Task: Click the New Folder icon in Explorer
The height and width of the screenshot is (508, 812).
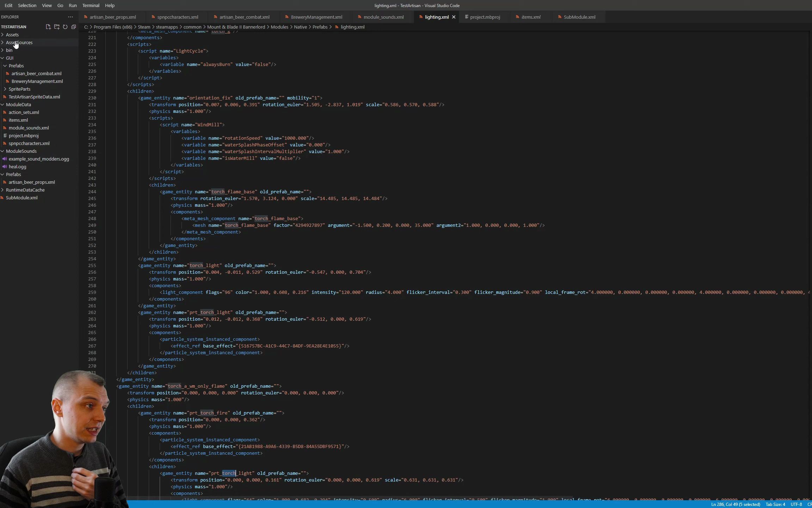Action: pyautogui.click(x=57, y=27)
